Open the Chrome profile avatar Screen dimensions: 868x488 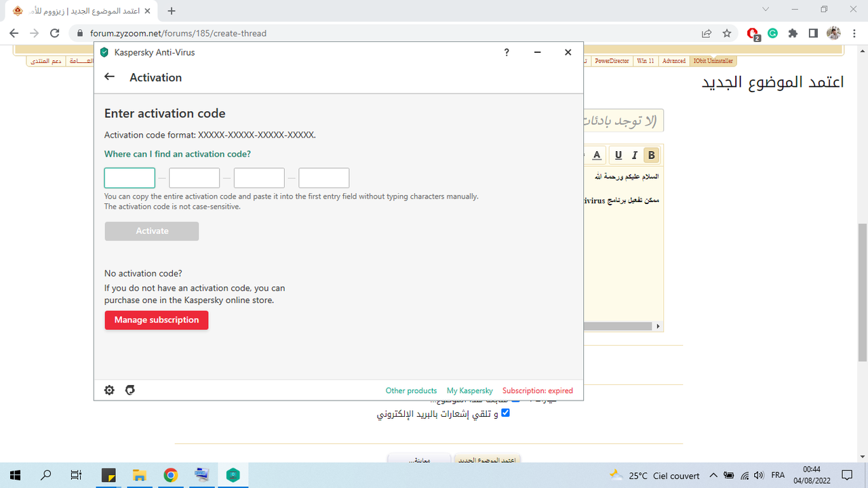click(834, 33)
